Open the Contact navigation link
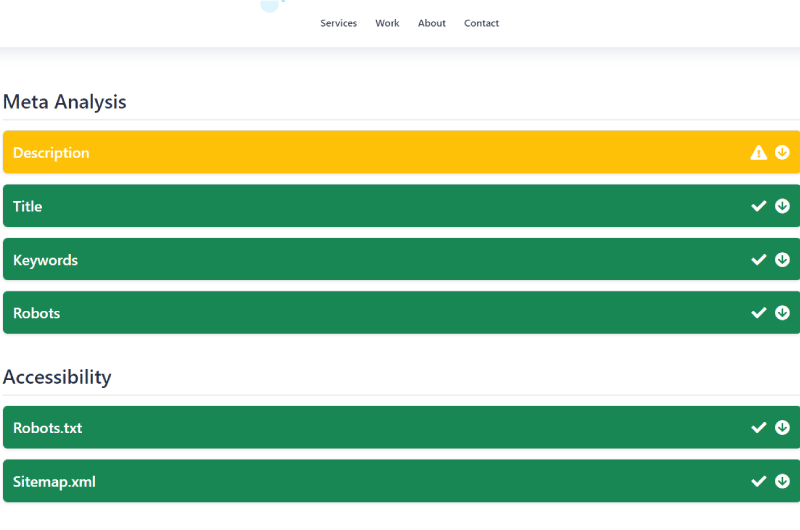The image size is (800, 530). pyautogui.click(x=481, y=23)
